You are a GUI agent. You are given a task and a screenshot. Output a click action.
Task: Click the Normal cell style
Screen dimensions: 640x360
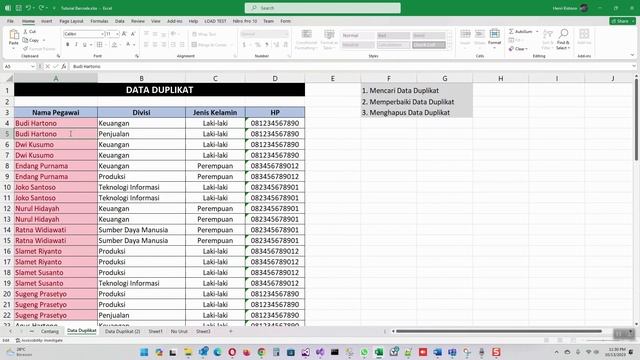(x=358, y=36)
